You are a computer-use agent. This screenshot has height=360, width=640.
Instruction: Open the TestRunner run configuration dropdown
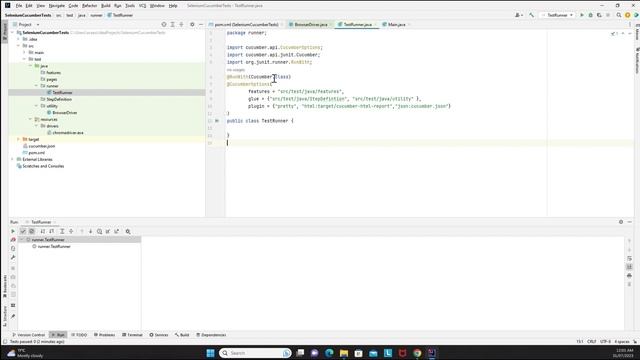(557, 15)
